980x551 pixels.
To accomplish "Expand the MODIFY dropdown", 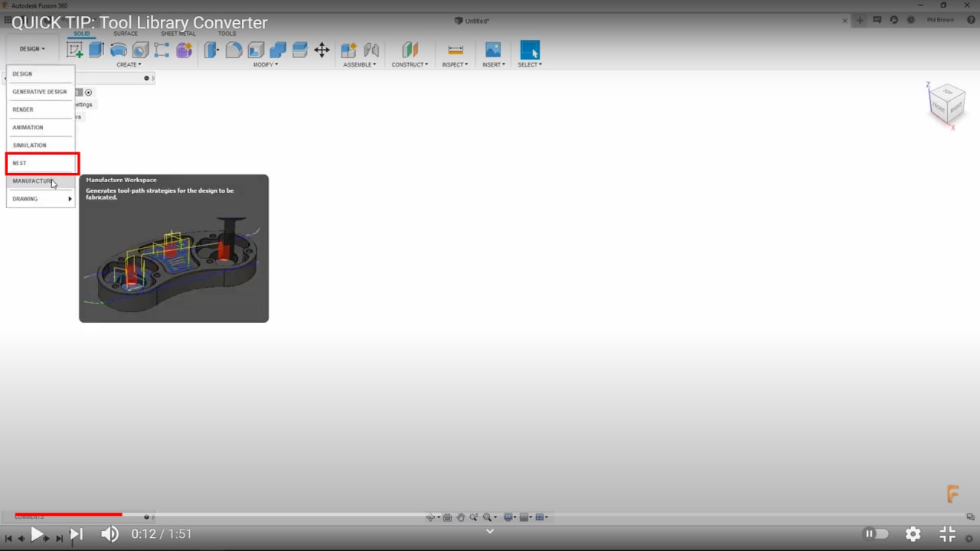I will pos(266,65).
